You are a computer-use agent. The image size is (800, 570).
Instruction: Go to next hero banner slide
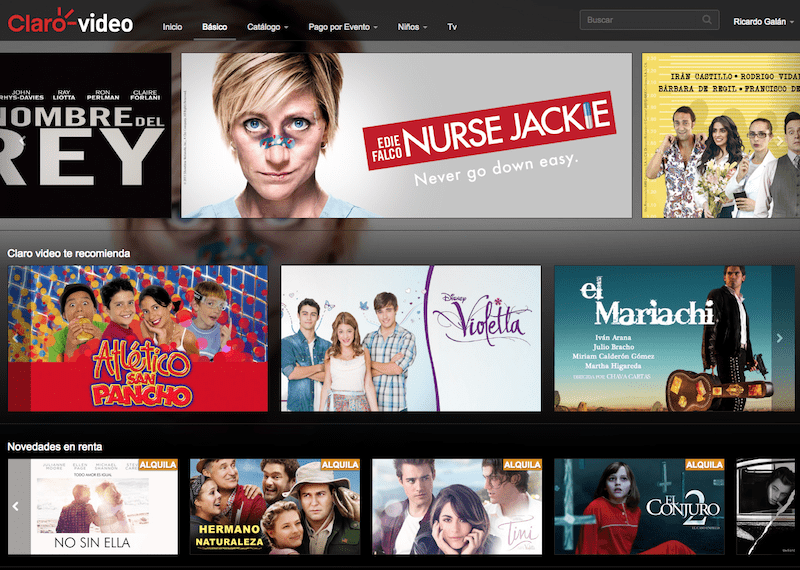[x=779, y=141]
